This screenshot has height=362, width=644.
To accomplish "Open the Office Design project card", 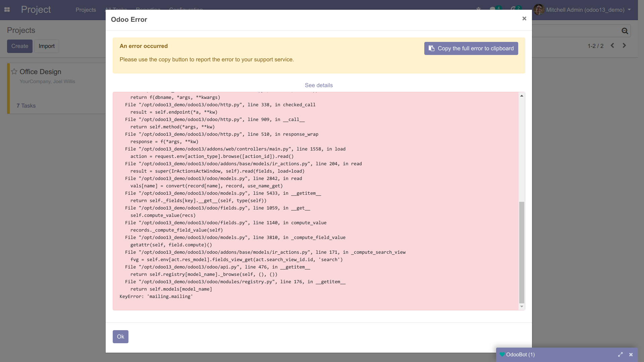I will tap(57, 88).
